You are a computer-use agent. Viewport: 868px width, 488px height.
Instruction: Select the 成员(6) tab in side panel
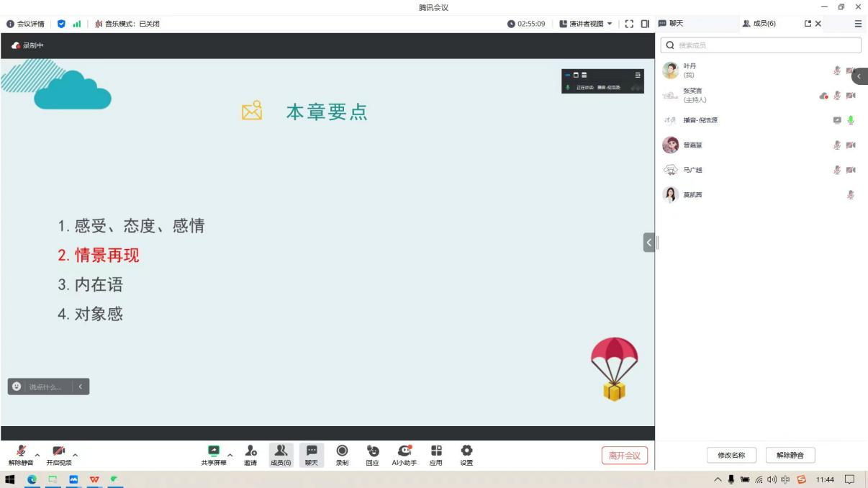tap(759, 24)
